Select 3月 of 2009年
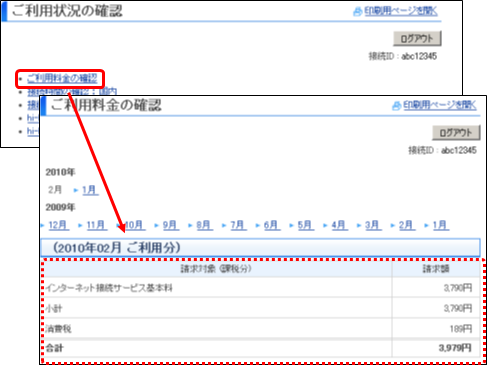Viewport: 487px width, 365px height. tap(373, 225)
